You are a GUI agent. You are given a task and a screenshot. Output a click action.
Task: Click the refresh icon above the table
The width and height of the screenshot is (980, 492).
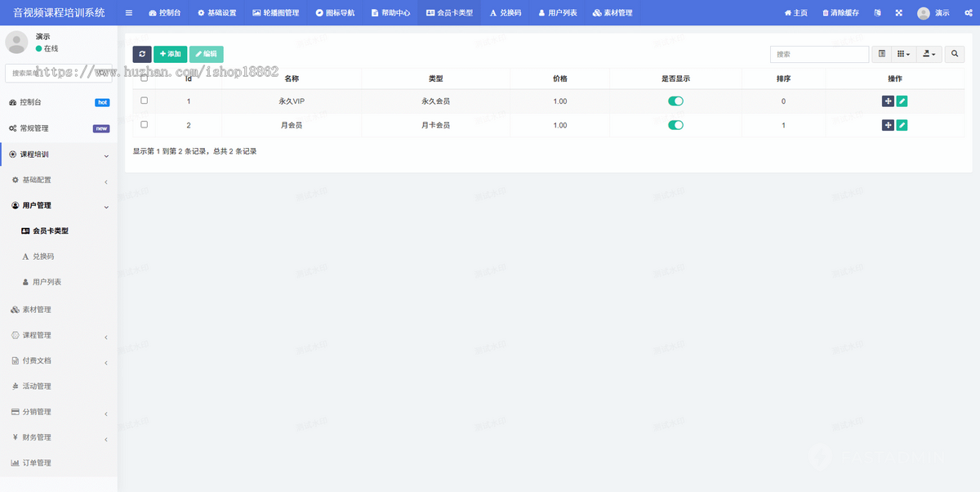pyautogui.click(x=142, y=53)
